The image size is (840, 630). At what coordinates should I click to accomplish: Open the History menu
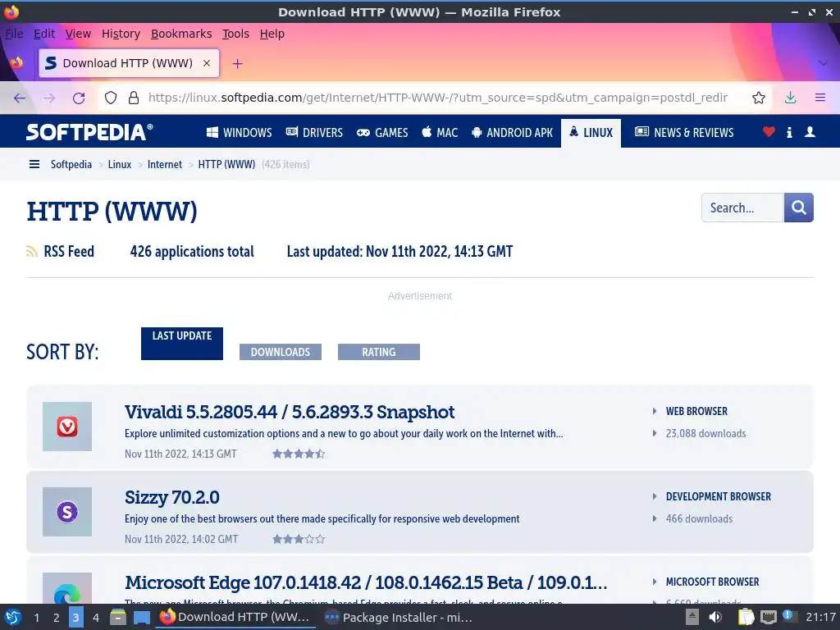click(121, 34)
